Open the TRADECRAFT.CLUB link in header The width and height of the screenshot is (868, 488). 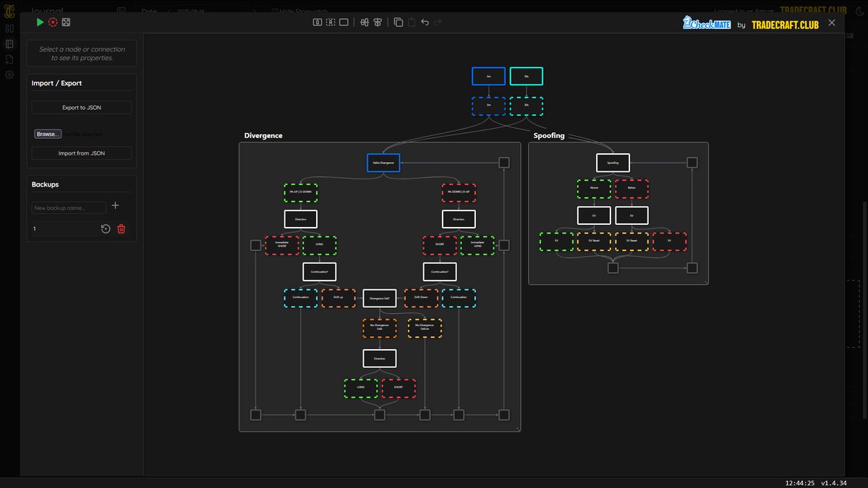(x=785, y=25)
